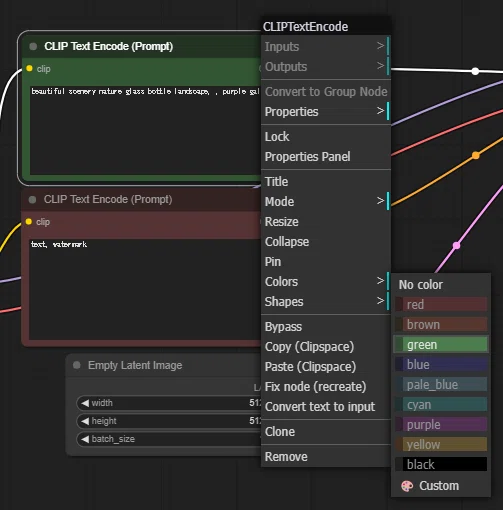This screenshot has height=510, width=503.
Task: Expand the Mode submenu
Action: 326,201
